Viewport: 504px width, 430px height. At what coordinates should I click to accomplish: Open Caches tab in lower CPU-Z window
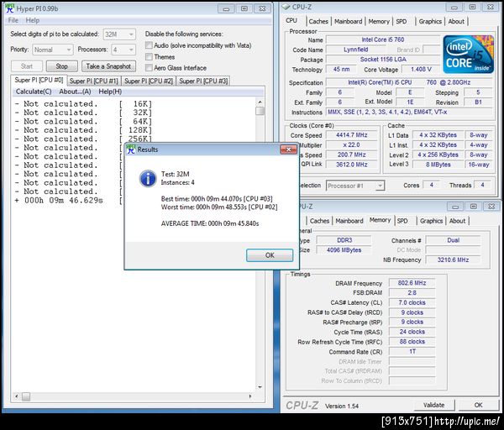click(x=319, y=221)
